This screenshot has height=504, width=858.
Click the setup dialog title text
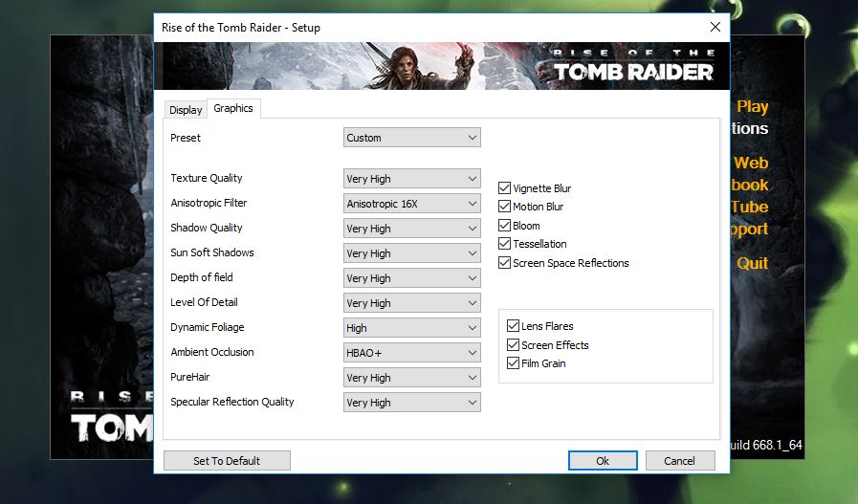click(241, 28)
